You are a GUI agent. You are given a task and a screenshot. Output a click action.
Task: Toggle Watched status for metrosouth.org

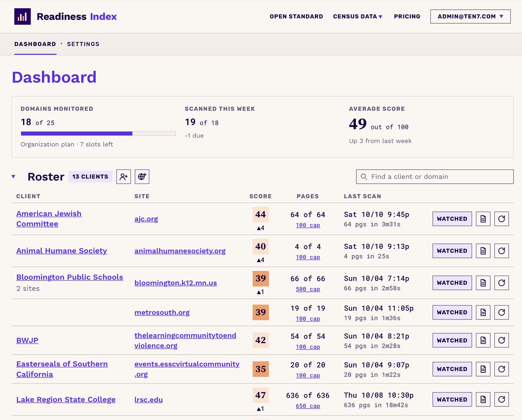click(452, 312)
